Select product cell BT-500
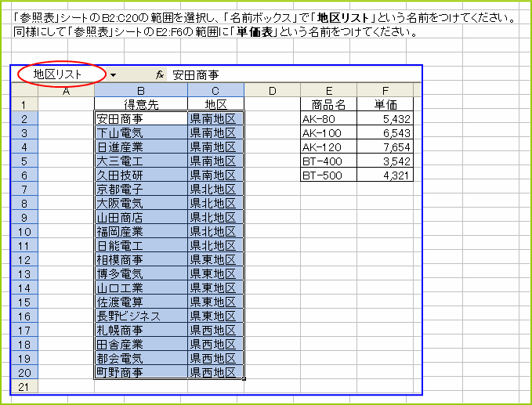The width and height of the screenshot is (532, 405). coord(328,175)
